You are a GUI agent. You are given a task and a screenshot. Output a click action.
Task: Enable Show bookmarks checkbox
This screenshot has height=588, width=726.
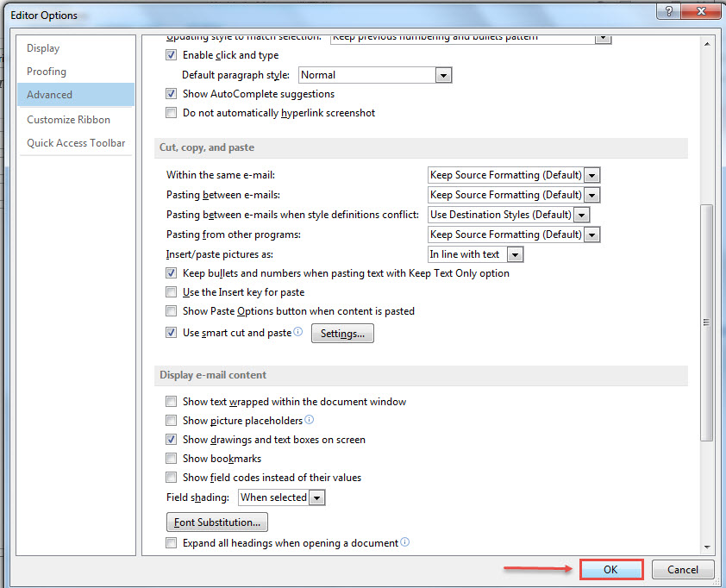[172, 459]
